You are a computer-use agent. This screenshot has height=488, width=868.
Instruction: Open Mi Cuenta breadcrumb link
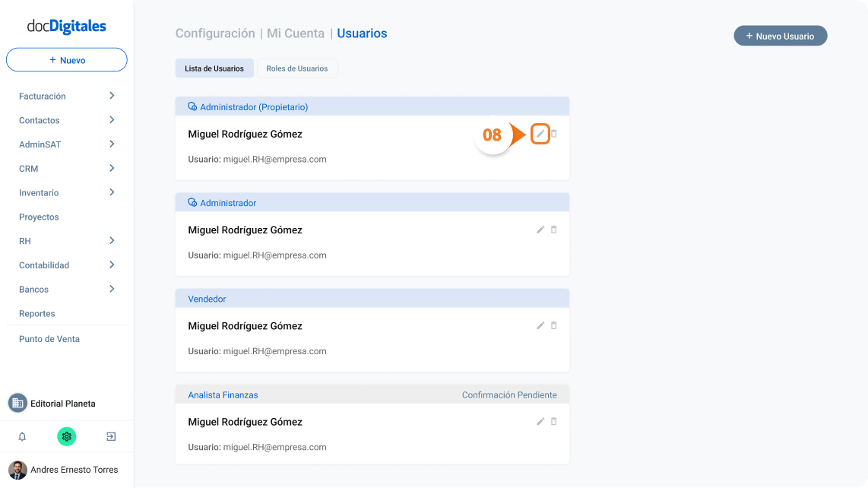click(296, 33)
